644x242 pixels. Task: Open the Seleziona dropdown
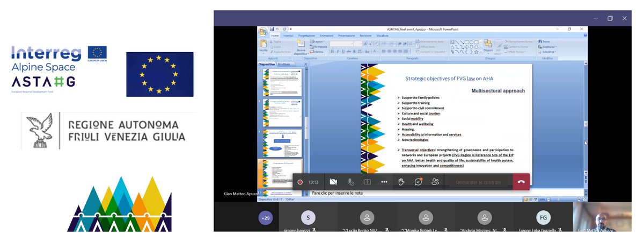pyautogui.click(x=548, y=52)
